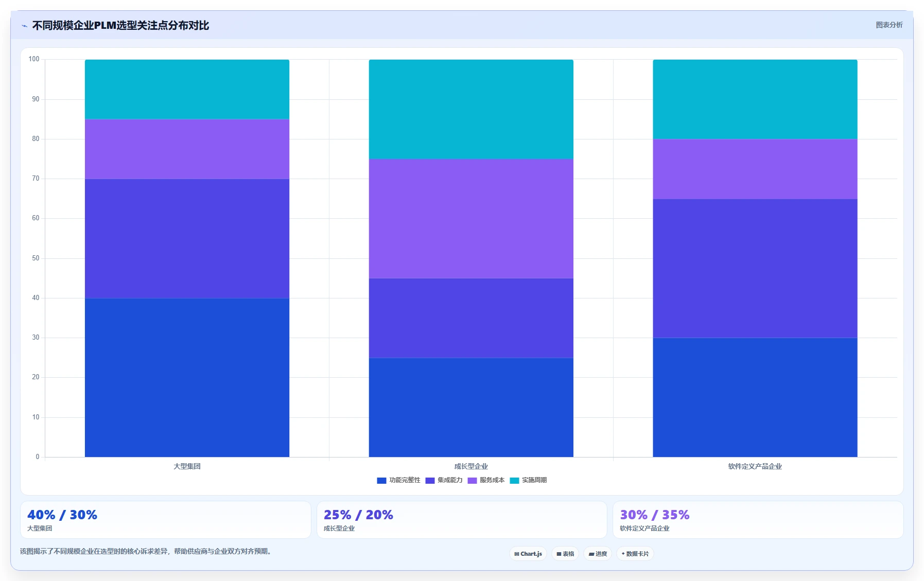The image size is (924, 581).
Task: Click the indigo 集成能力 segment of 软件定义产品企业 bar
Action: [755, 268]
